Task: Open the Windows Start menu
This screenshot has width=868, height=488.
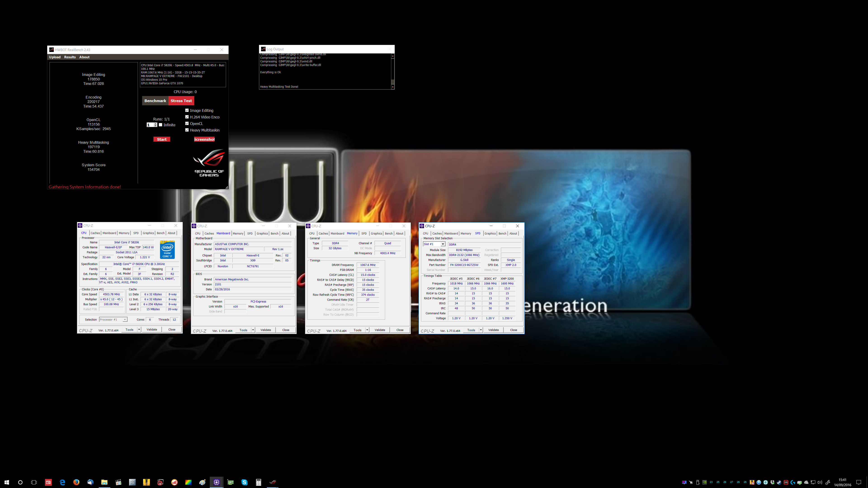Action: point(7,482)
